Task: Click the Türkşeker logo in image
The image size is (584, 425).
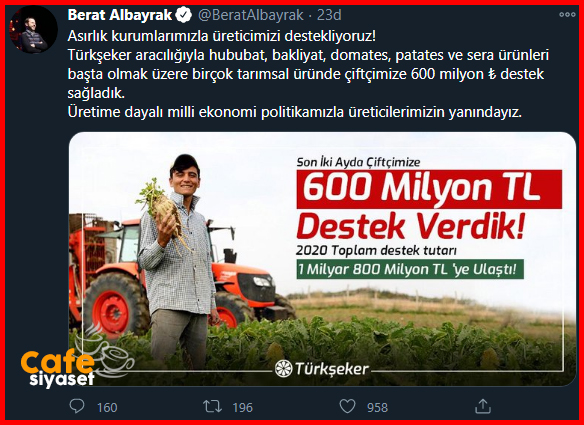Action: coord(322,369)
